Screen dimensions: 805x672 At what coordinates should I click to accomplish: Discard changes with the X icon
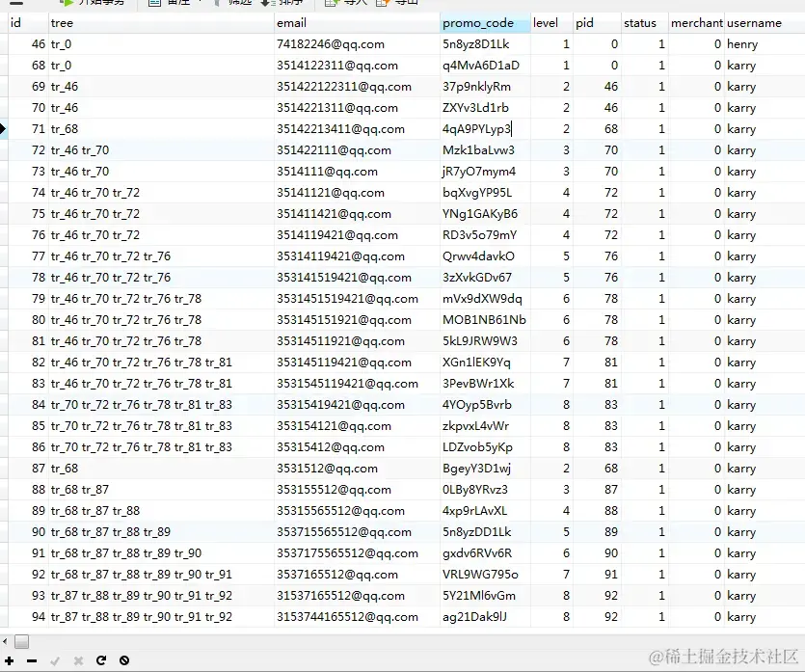78,660
